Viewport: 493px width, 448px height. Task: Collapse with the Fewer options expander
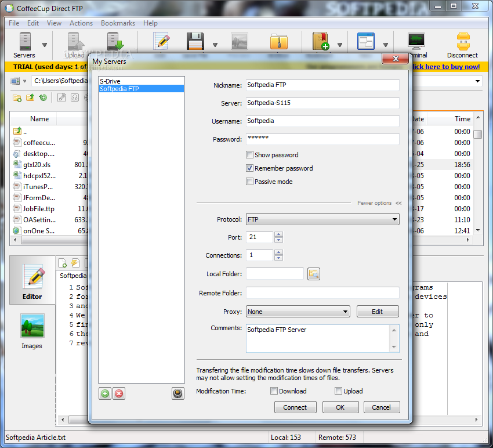pyautogui.click(x=379, y=203)
